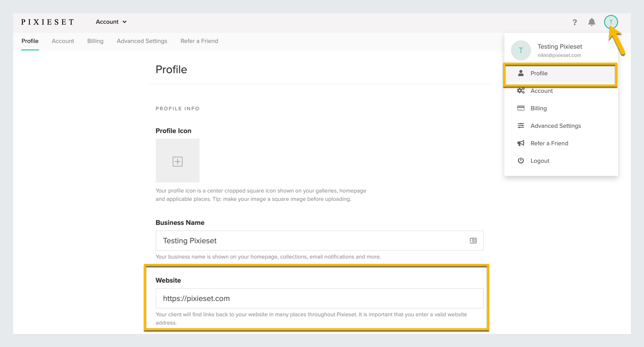
Task: Switch to the Profile tab
Action: point(30,41)
